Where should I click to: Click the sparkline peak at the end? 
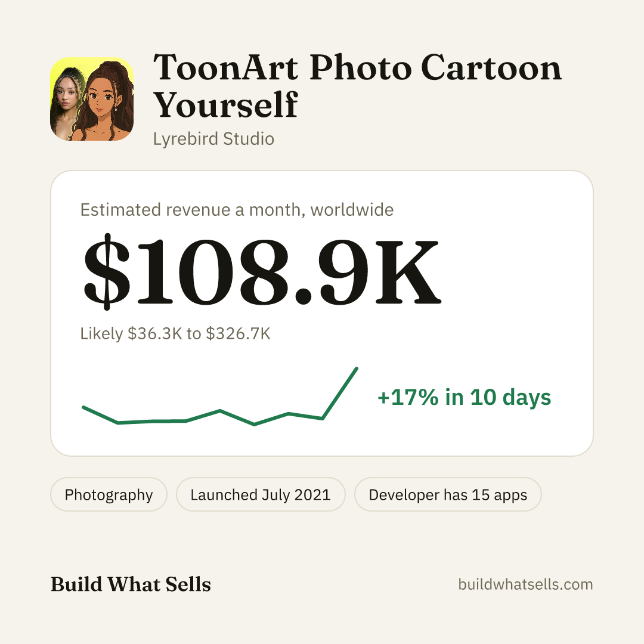pyautogui.click(x=357, y=369)
